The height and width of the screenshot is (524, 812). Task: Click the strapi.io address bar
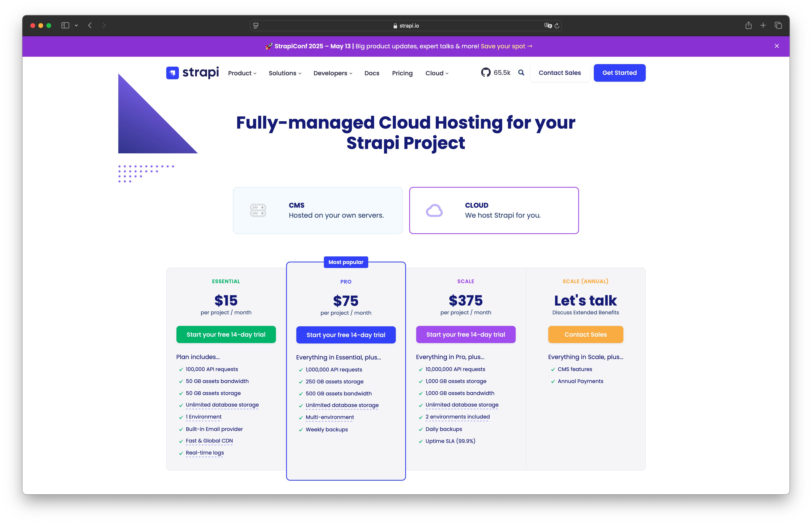point(406,26)
